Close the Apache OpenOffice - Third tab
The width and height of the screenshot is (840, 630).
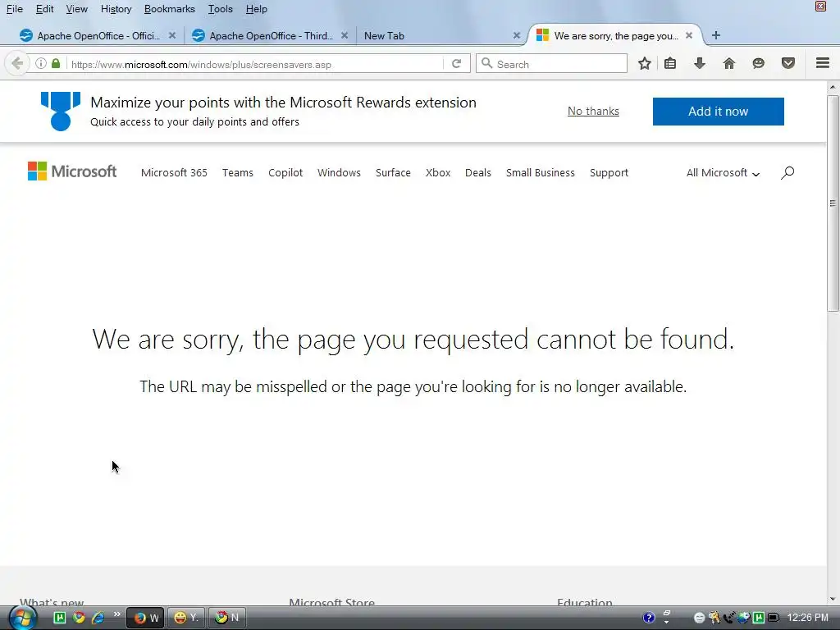click(x=345, y=35)
